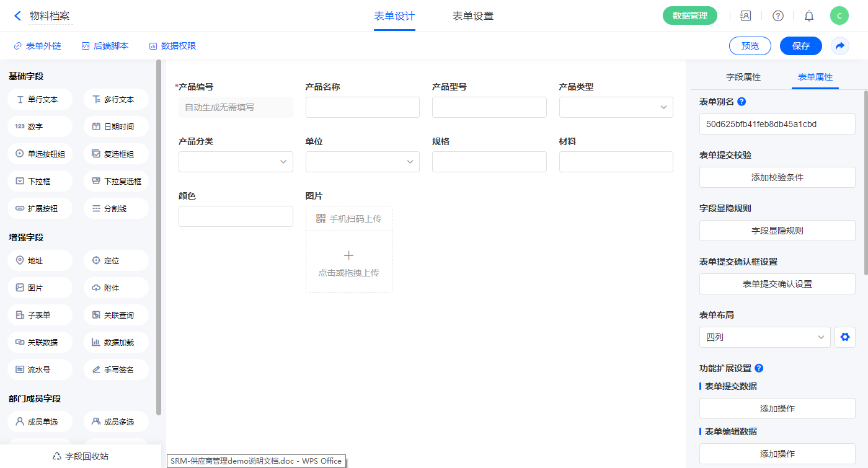Open the 表单布局 四列 dropdown
The height and width of the screenshot is (468, 868).
764,337
